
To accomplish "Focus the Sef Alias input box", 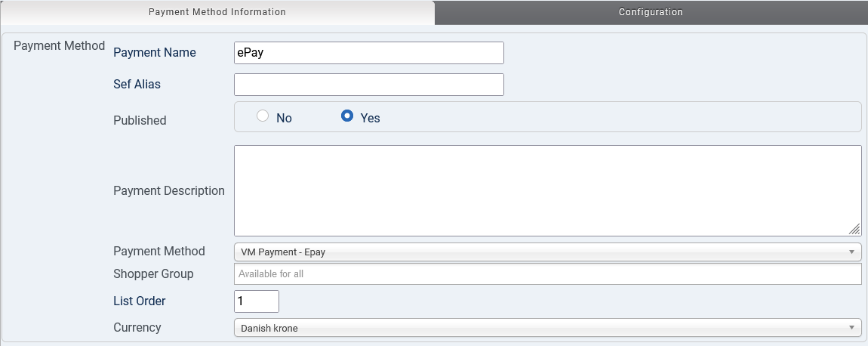I will click(x=369, y=85).
